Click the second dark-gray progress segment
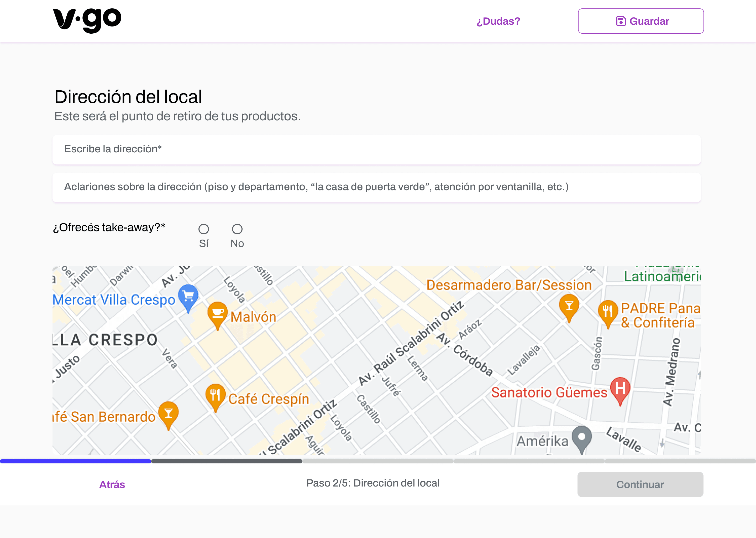Screen dimensions: 756x538 coord(227,461)
